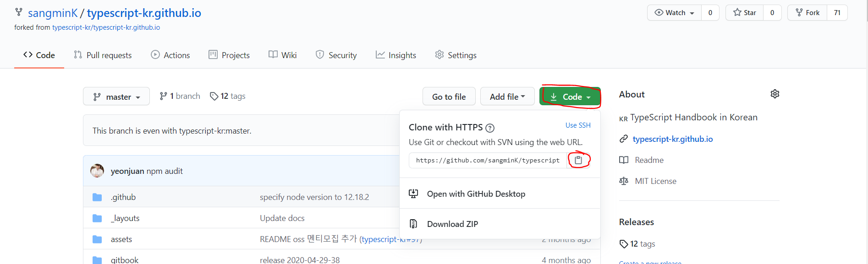View 12 tags next to branch count
The width and height of the screenshot is (868, 264).
coord(228,96)
